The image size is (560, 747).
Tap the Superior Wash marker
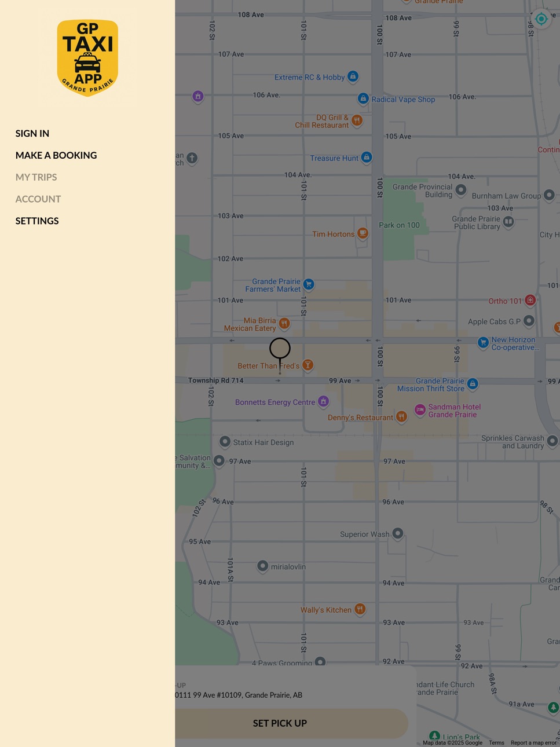click(x=398, y=533)
